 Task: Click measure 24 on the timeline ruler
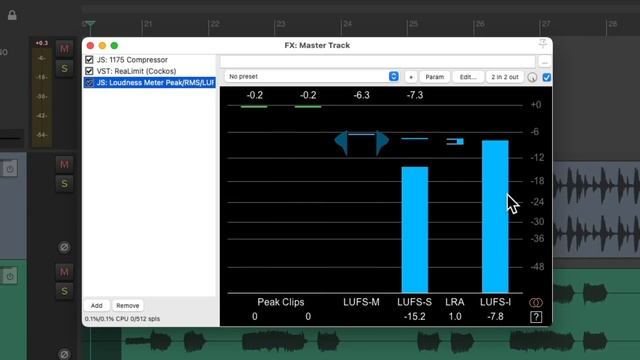coord(347,24)
